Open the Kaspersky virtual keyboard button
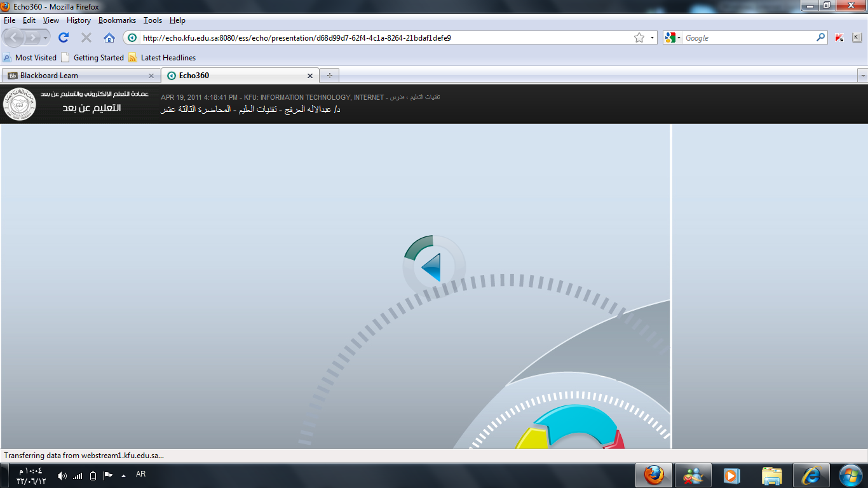 click(x=857, y=37)
